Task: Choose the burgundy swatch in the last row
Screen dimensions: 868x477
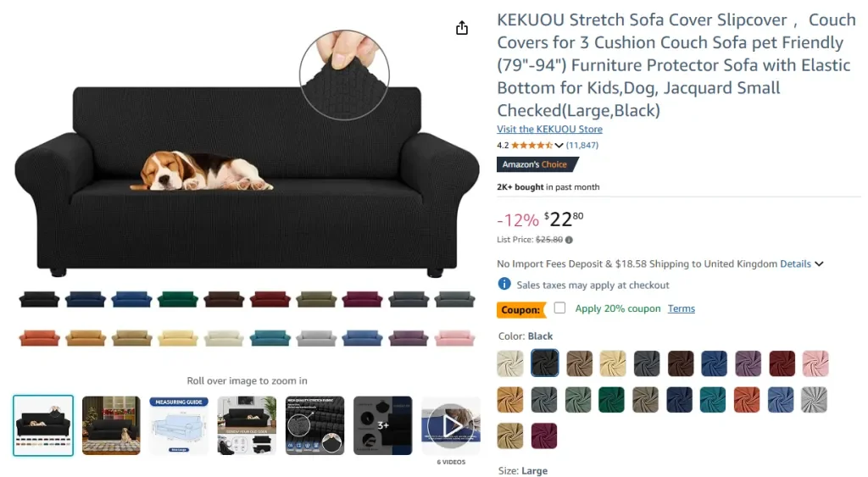Action: 544,435
